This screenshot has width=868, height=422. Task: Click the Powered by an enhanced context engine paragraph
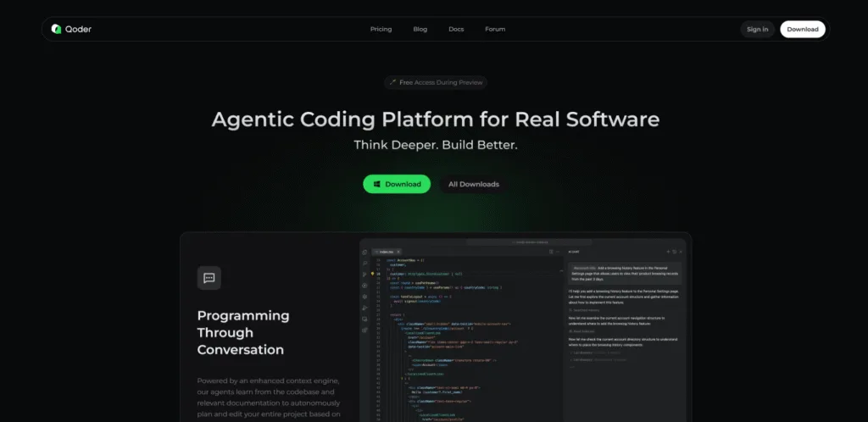point(269,397)
